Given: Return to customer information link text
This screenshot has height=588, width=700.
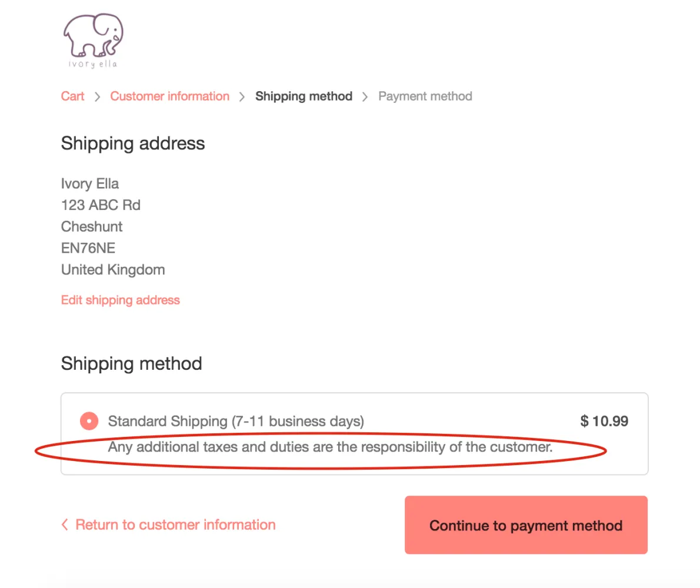Looking at the screenshot, I should pos(175,524).
